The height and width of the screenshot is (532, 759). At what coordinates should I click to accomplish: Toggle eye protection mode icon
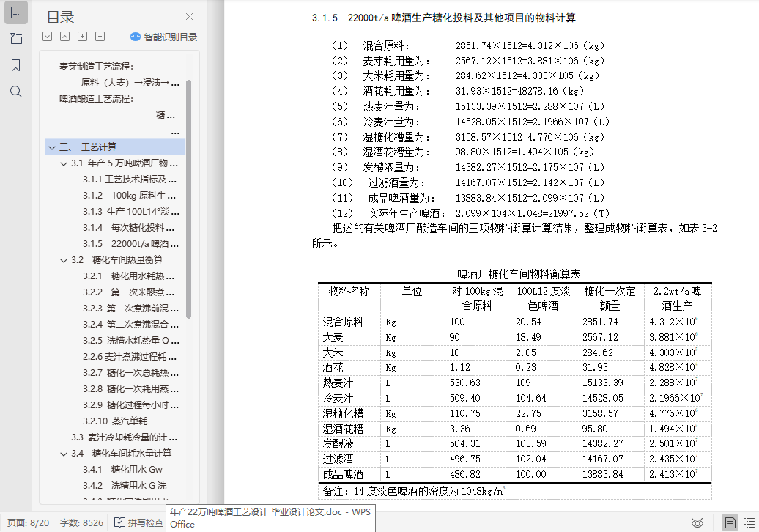pyautogui.click(x=697, y=522)
